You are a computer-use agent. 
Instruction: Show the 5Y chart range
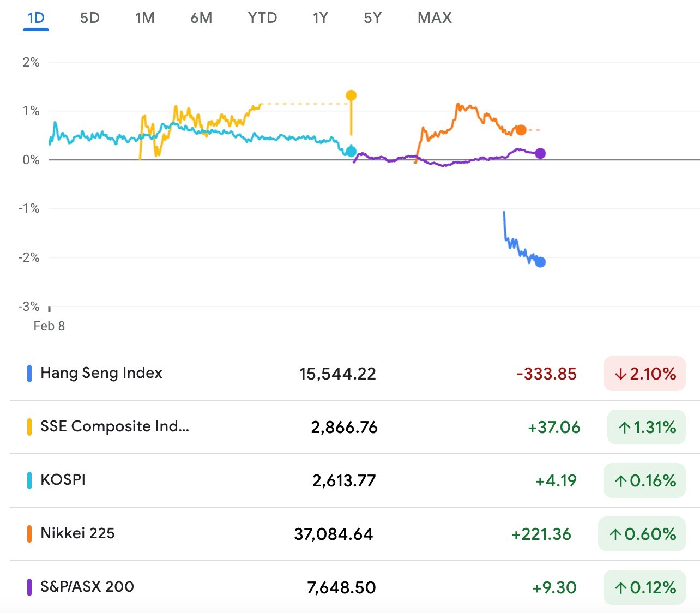coord(373,18)
